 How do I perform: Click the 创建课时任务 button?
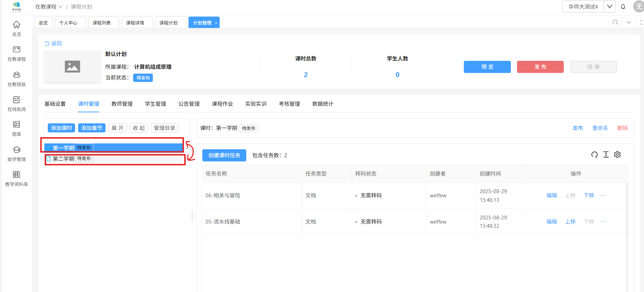point(224,155)
